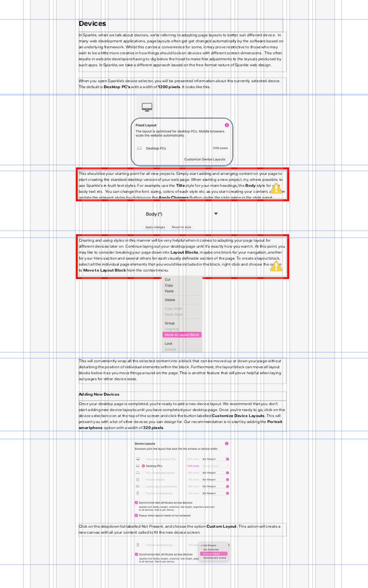368x588 pixels.
Task: Open Not Present dropdown for Portrait smartphones row
Action: pos(215,493)
